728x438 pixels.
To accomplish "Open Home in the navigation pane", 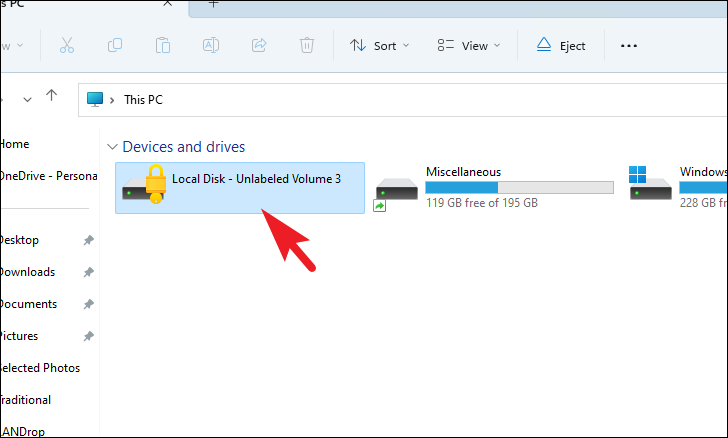I will [15, 144].
